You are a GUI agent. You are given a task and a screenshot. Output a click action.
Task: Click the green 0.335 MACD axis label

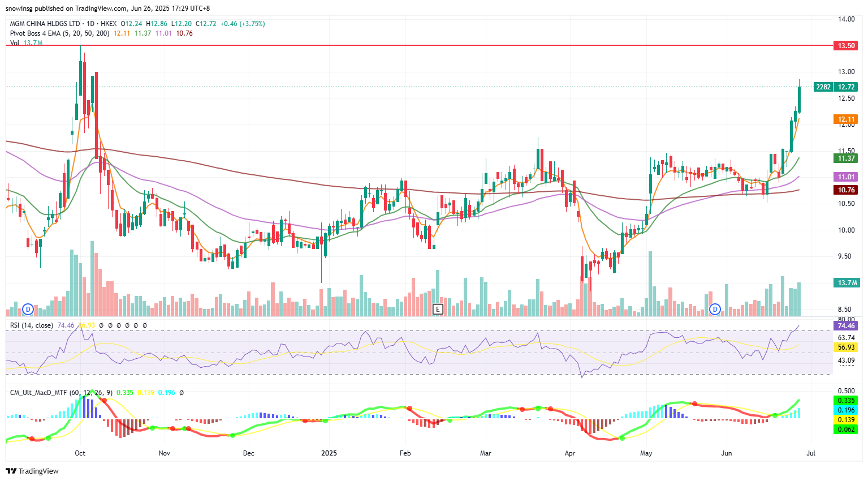(846, 400)
